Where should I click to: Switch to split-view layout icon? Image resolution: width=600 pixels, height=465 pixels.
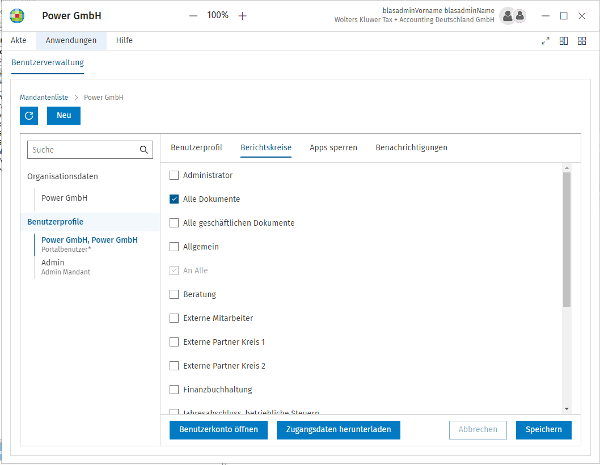tap(564, 41)
